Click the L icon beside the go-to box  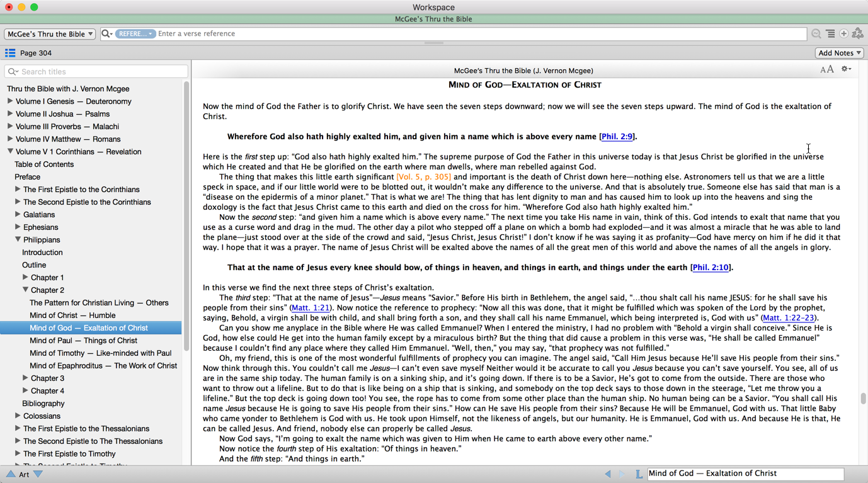point(639,474)
